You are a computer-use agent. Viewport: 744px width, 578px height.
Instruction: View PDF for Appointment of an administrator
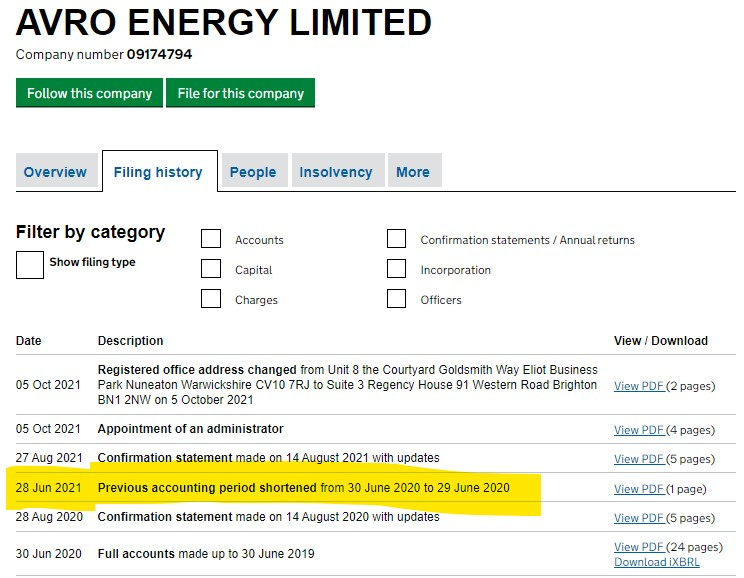tap(639, 430)
